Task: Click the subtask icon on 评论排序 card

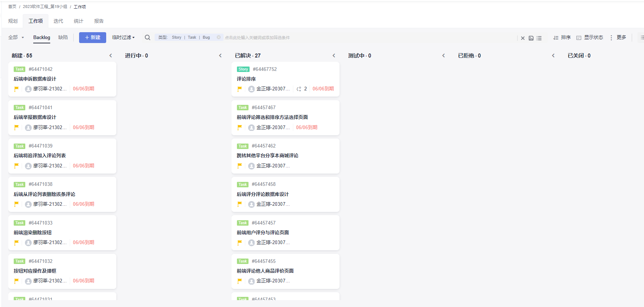Action: tap(299, 89)
